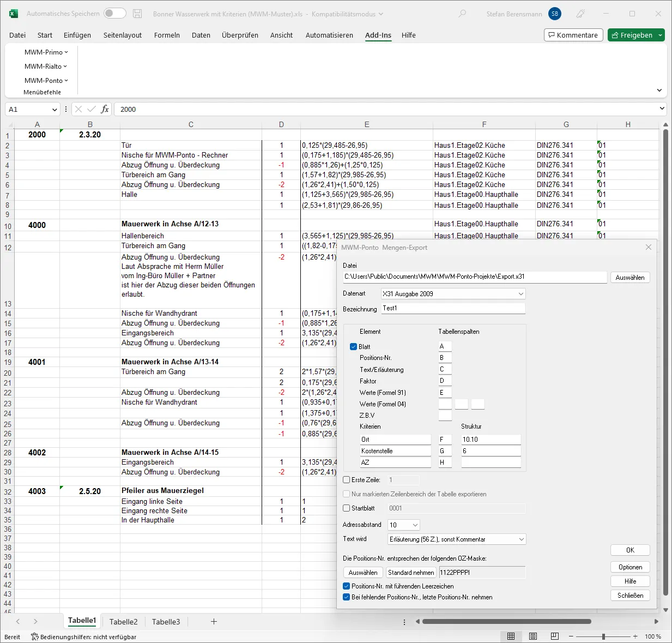This screenshot has width=672, height=643.
Task: Switch to sheet tab Tabelle2
Action: pyautogui.click(x=124, y=622)
